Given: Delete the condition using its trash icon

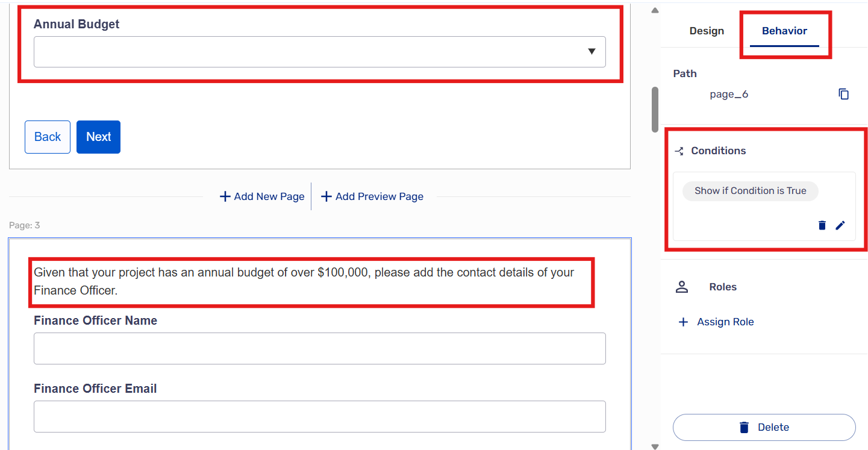Looking at the screenshot, I should click(822, 225).
